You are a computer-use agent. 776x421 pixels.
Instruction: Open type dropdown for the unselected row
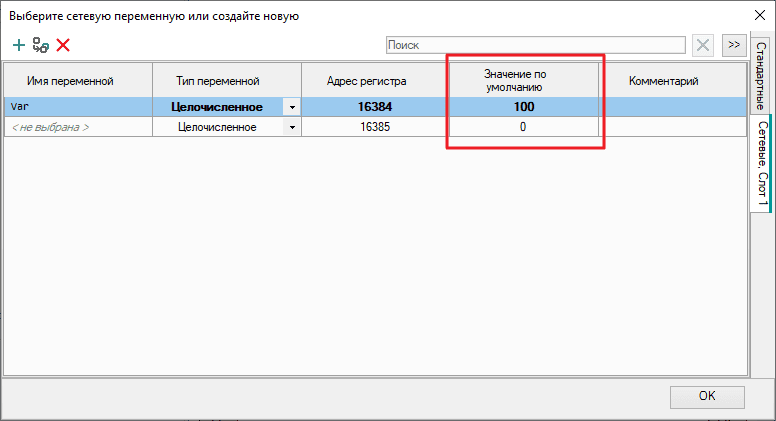(291, 127)
